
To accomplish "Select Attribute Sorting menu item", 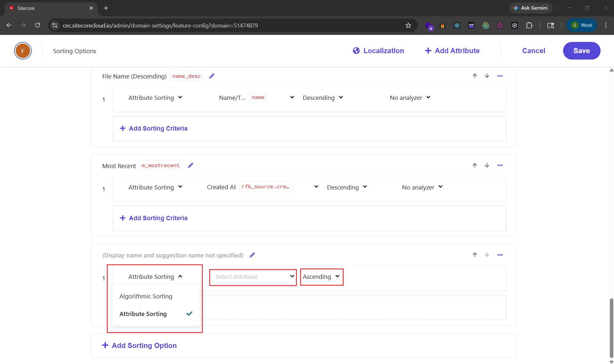I will coord(143,314).
